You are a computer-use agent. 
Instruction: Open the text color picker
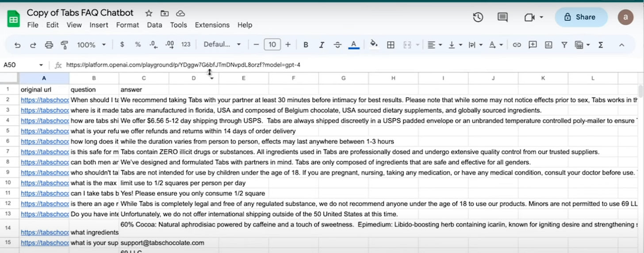click(x=353, y=45)
